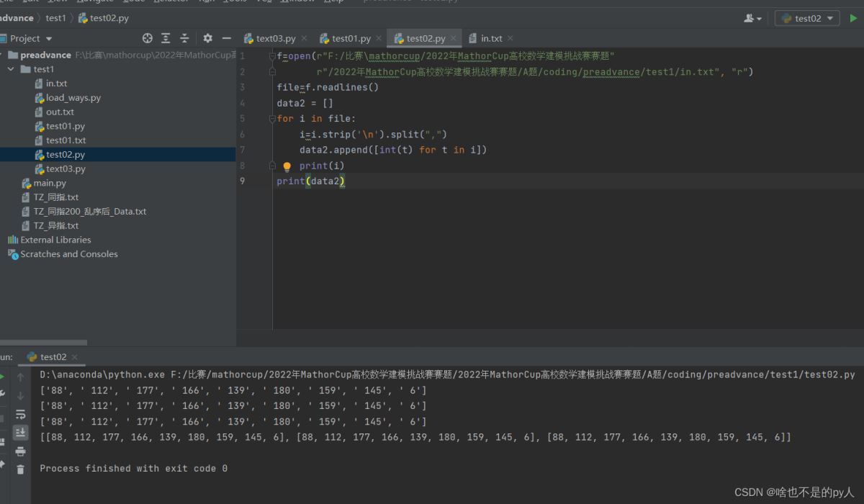
Task: Click the yellow lightbulb quick-fix icon
Action: tap(287, 166)
